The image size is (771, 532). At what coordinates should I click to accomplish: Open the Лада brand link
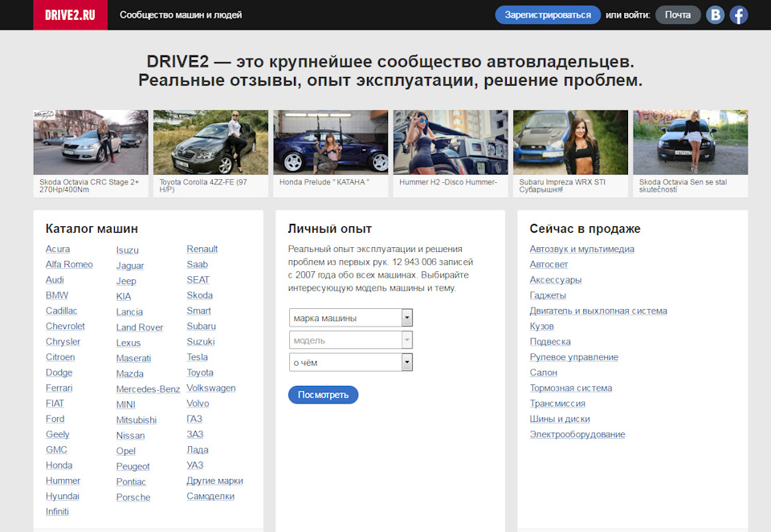[x=198, y=450]
